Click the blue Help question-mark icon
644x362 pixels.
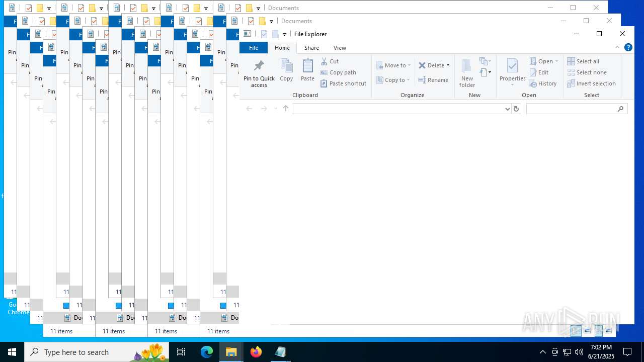coord(628,47)
